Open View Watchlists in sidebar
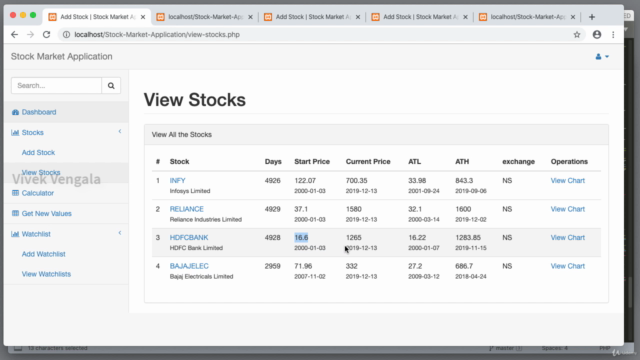Image resolution: width=640 pixels, height=360 pixels. pyautogui.click(x=46, y=274)
